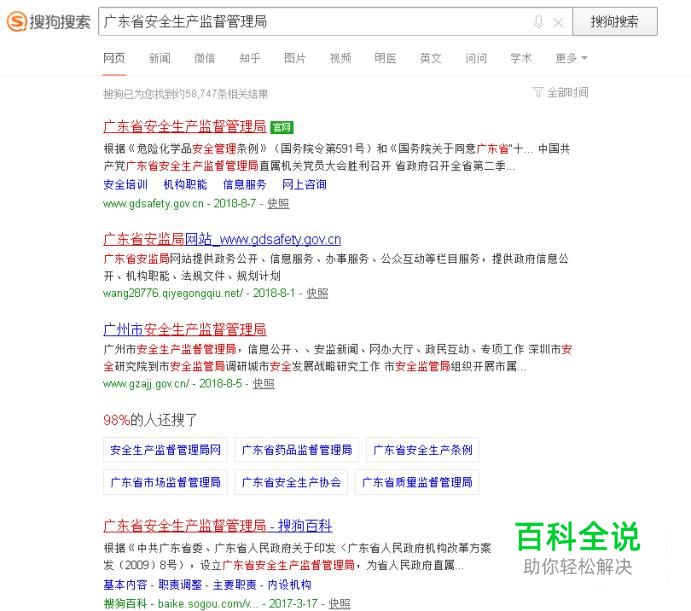Click the www.gdsafety.gov.cn green URL text
The height and width of the screenshot is (611, 691).
tap(153, 204)
